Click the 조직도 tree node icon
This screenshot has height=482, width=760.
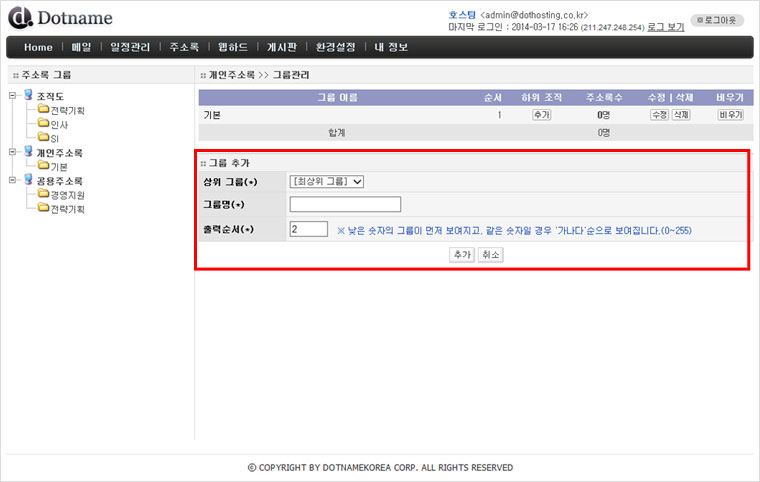(27, 95)
